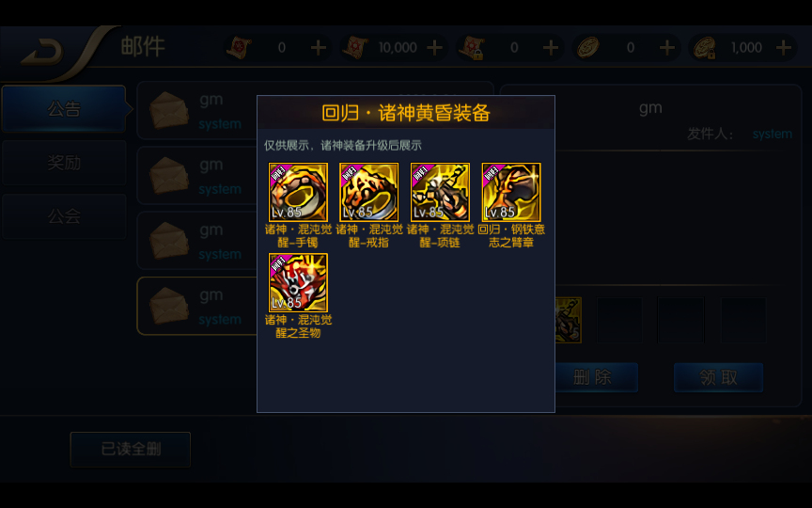Select the 诸神·混沌觉醒之圣物 relic icon

click(298, 282)
